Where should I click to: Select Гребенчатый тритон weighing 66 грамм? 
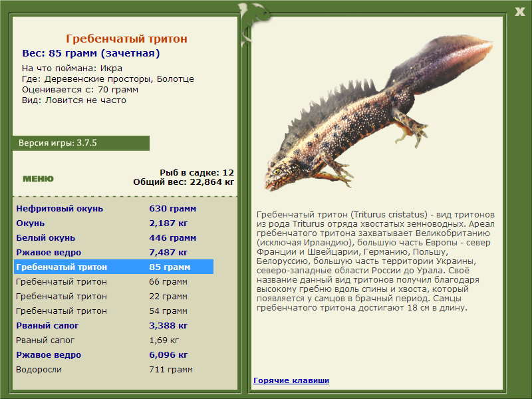click(x=114, y=281)
